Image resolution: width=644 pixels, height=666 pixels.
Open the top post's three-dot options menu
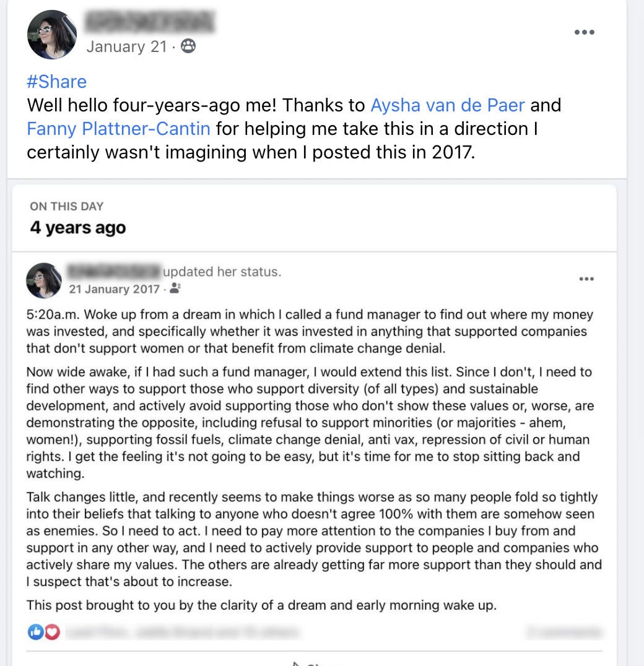tap(584, 32)
